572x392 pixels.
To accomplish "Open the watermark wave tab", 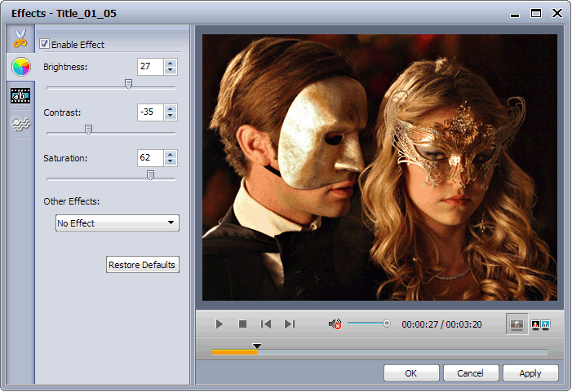I will click(20, 124).
